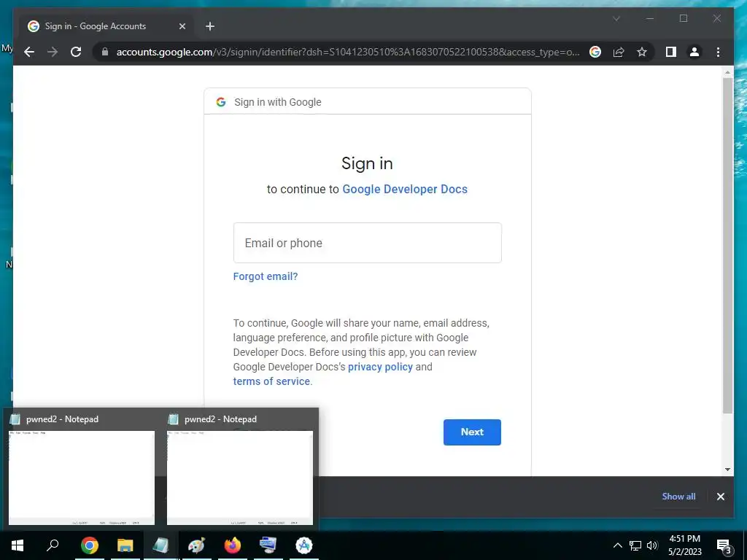Click the network tray icon

pos(635,545)
